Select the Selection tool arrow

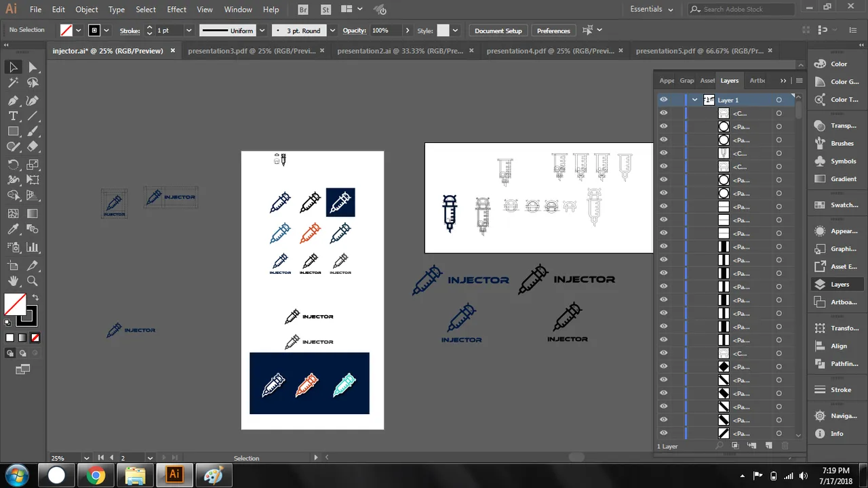coord(13,66)
